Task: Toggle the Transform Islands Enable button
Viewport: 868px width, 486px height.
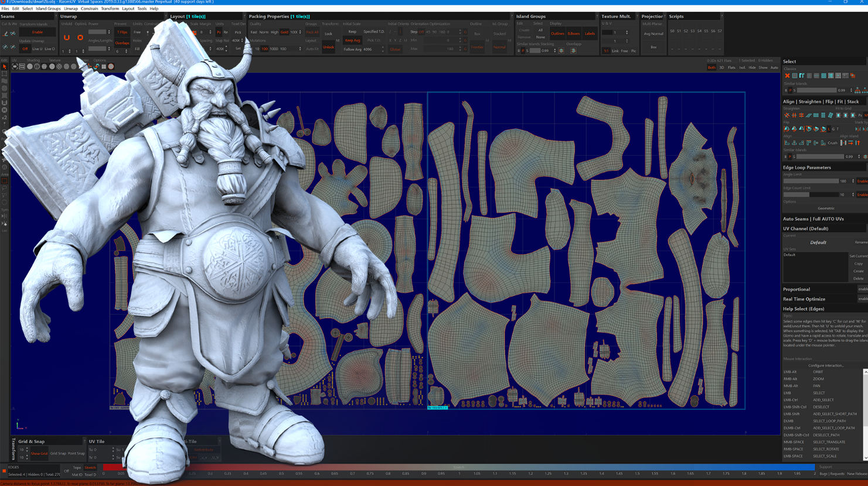Action: point(38,32)
